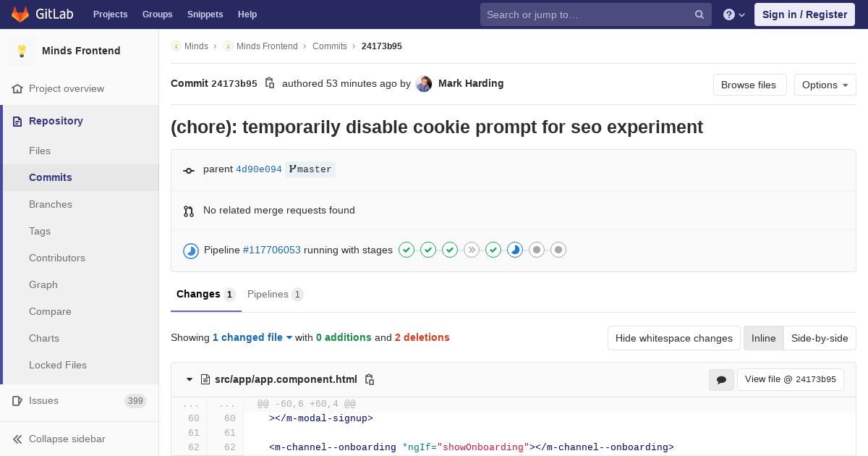Open the skipped pipeline stage icon
Image resolution: width=868 pixels, height=456 pixels.
[472, 250]
